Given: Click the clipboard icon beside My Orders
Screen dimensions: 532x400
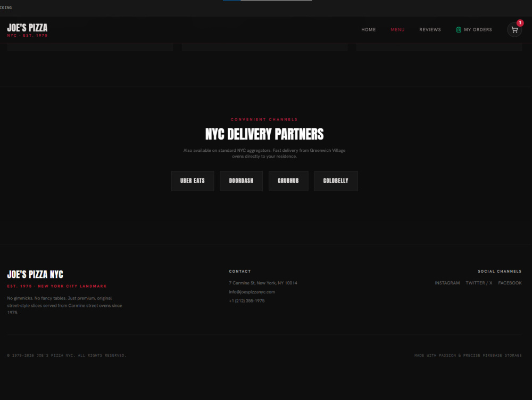Looking at the screenshot, I should pyautogui.click(x=459, y=30).
